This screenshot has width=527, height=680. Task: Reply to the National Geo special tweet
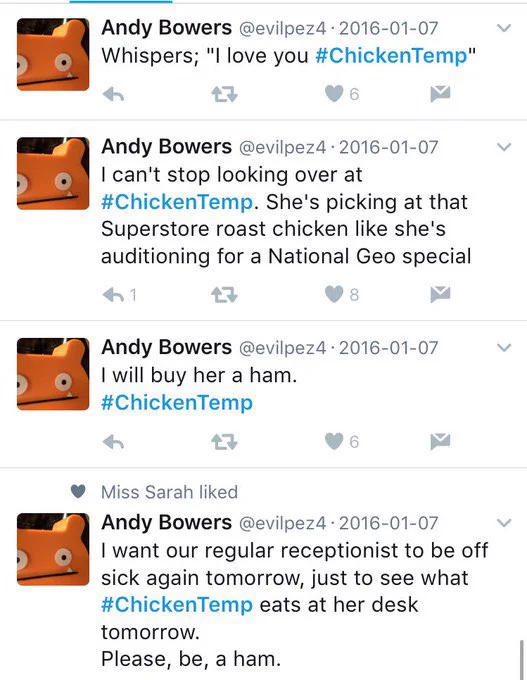(x=114, y=295)
